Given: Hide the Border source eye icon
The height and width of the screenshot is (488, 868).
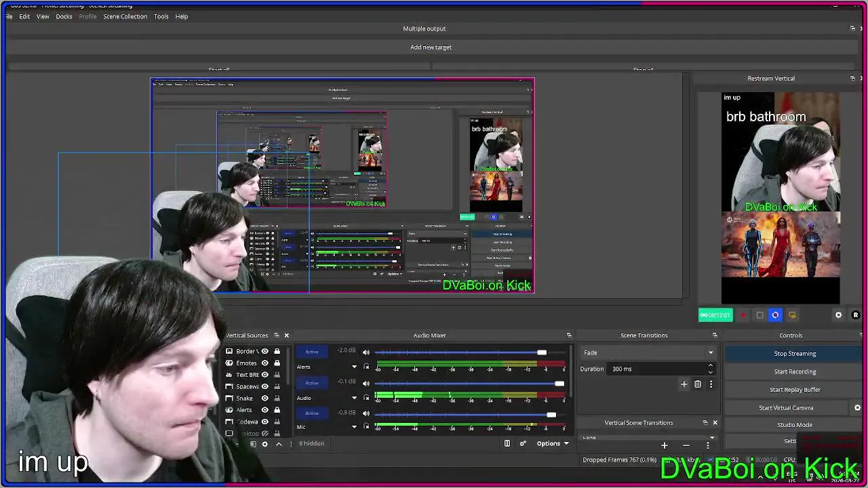Looking at the screenshot, I should coord(264,351).
